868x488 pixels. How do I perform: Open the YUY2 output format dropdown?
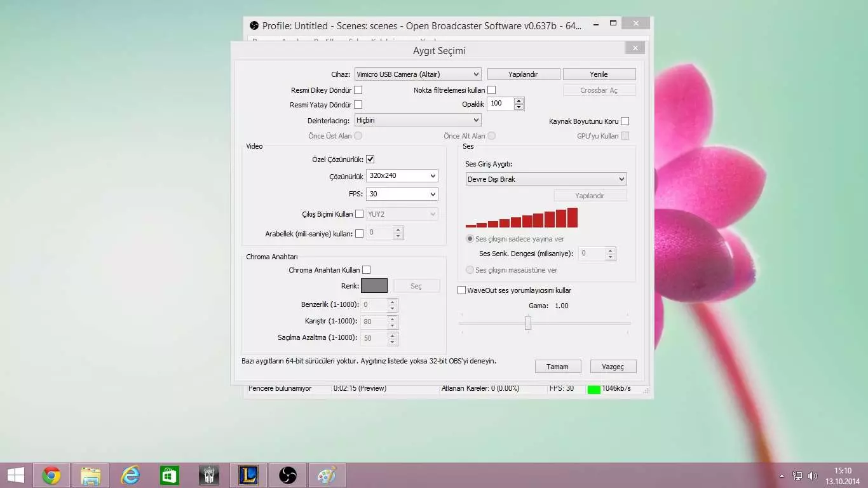[x=402, y=214]
